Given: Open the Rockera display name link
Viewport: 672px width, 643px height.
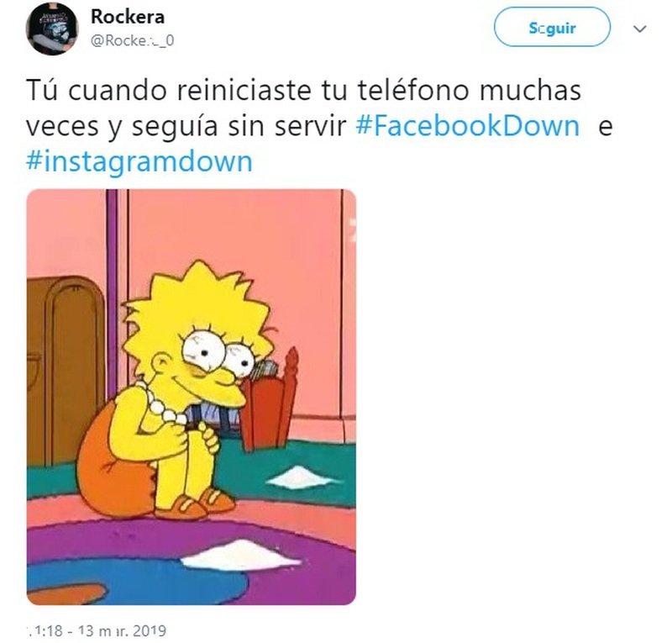Looking at the screenshot, I should 128,17.
